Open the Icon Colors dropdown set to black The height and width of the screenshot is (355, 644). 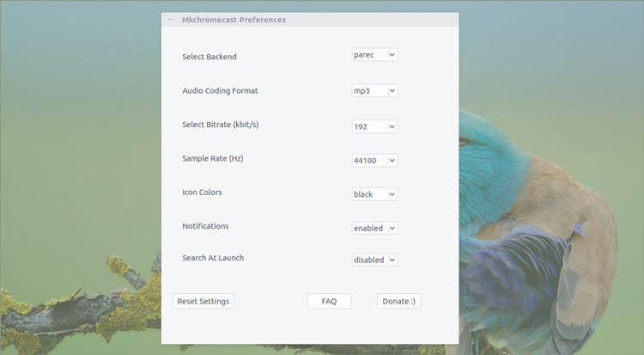coord(374,194)
